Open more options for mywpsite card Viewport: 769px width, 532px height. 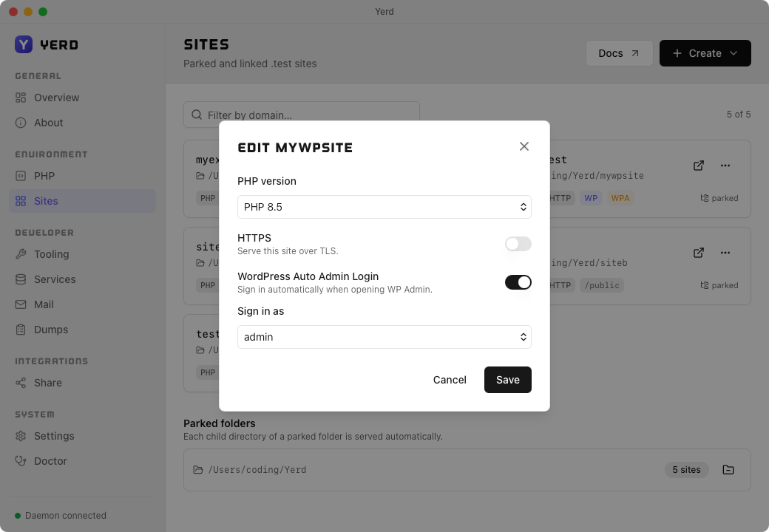(x=725, y=166)
